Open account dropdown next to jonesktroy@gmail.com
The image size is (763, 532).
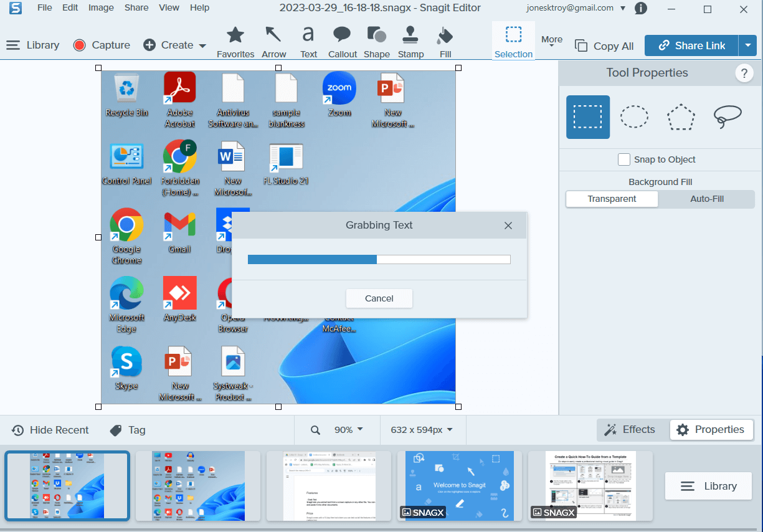[x=623, y=9]
